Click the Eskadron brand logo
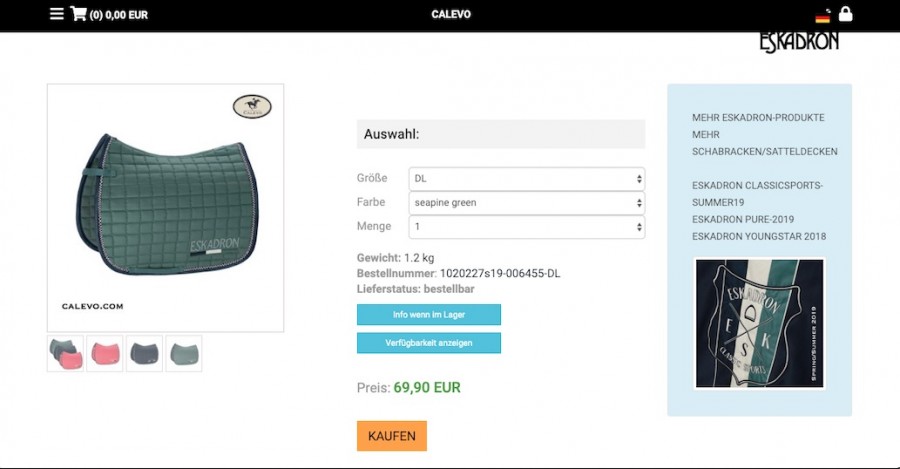Screen dimensions: 900x469 (x=799, y=42)
